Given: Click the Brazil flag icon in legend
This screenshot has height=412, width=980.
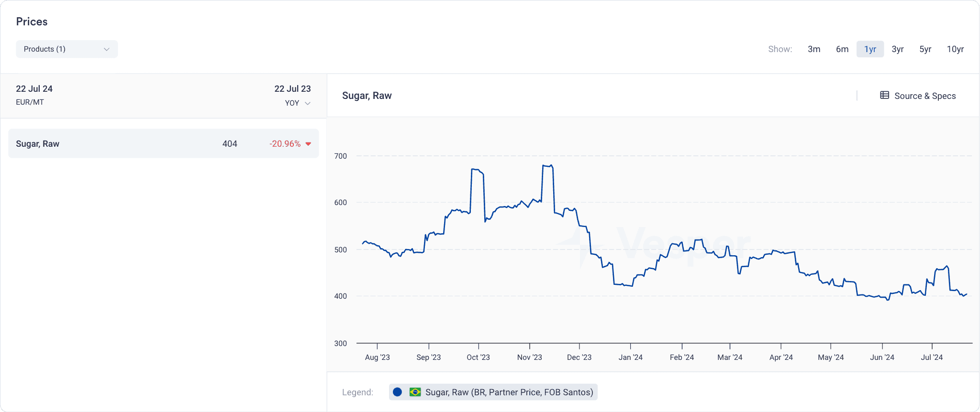Looking at the screenshot, I should tap(415, 392).
